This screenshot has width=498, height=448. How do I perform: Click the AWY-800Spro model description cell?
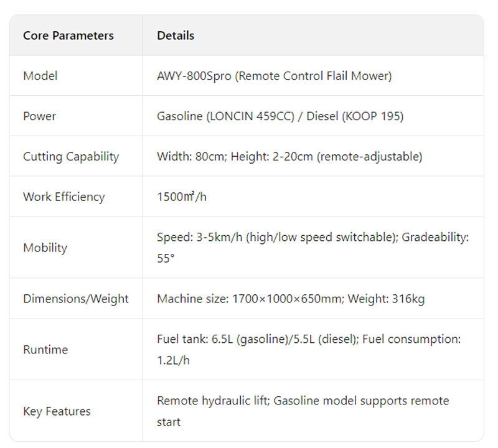[274, 76]
